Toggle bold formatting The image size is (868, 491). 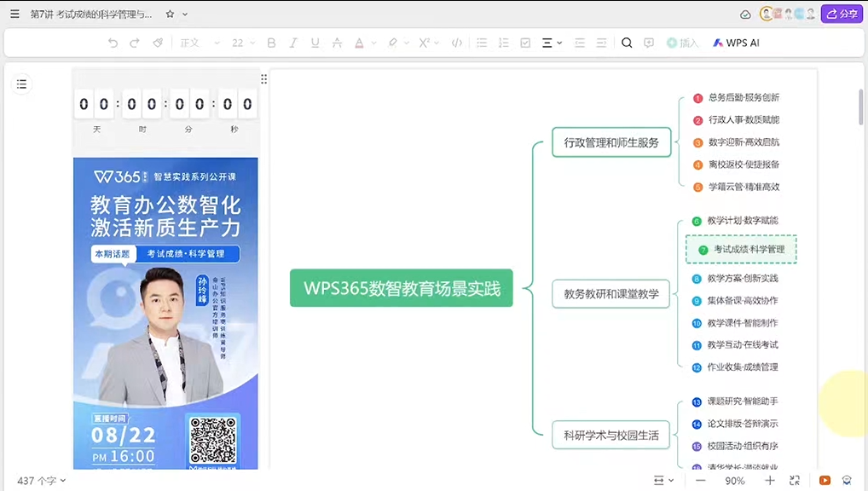click(271, 43)
